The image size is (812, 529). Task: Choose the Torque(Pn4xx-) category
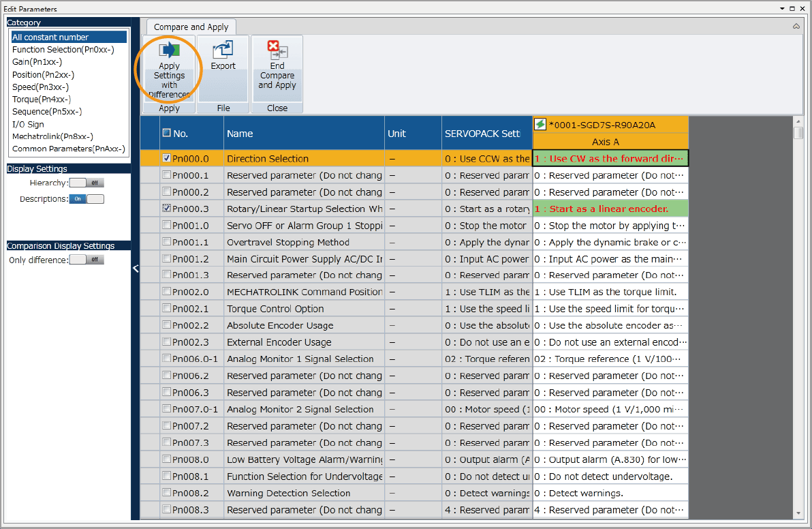coord(42,99)
